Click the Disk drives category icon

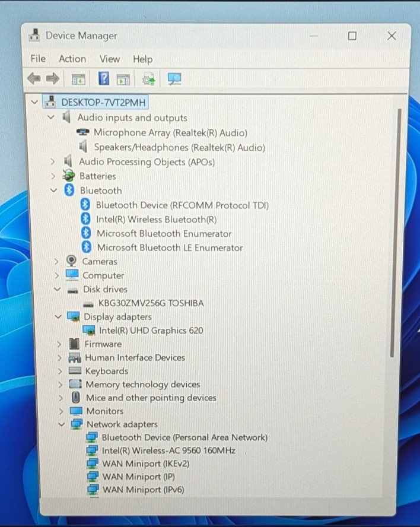click(x=72, y=290)
